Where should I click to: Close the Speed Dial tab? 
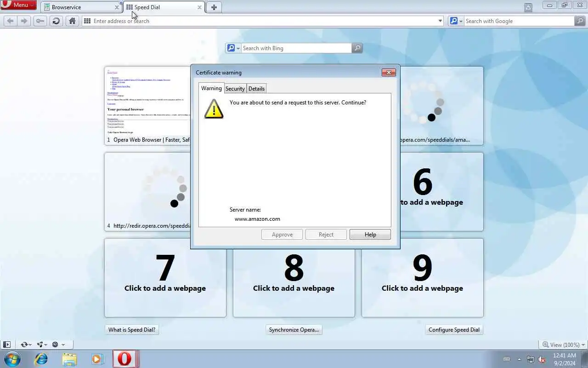pyautogui.click(x=199, y=7)
